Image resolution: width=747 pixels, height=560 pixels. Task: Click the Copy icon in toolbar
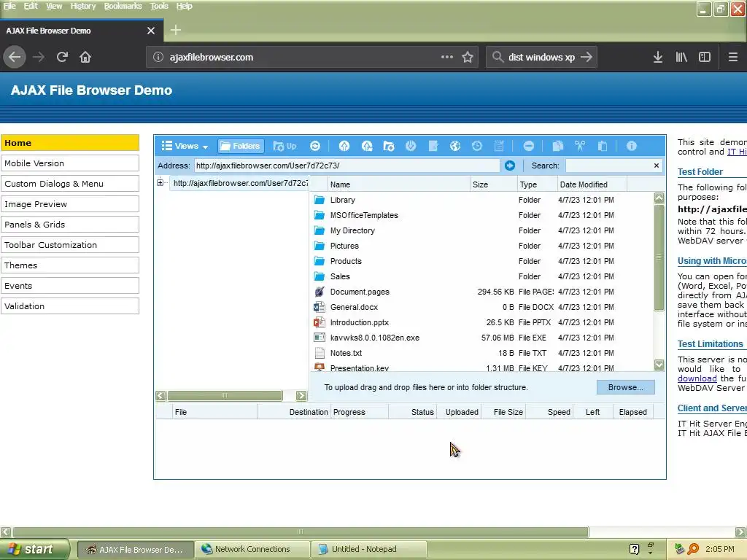point(558,146)
